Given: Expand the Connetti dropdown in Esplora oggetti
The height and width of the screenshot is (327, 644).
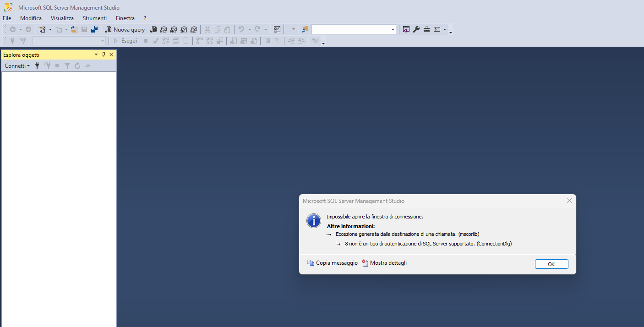Looking at the screenshot, I should (17, 66).
